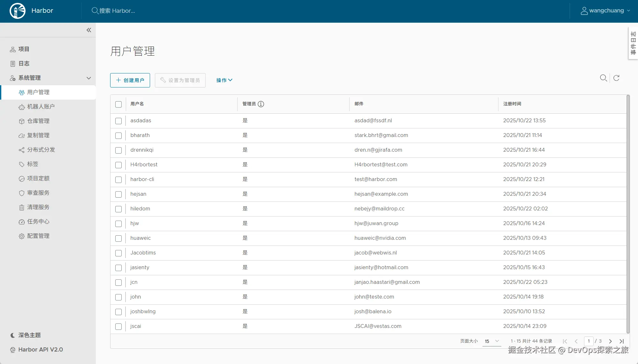Jump to last page of users
This screenshot has width=638, height=364.
click(x=621, y=341)
